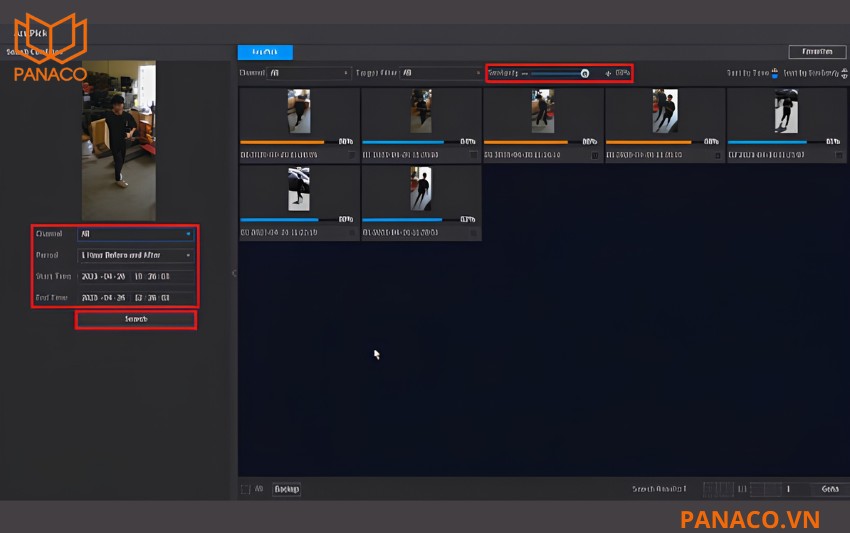
Task: Open the Channel filter dropdown above the results grid
Action: (x=308, y=73)
